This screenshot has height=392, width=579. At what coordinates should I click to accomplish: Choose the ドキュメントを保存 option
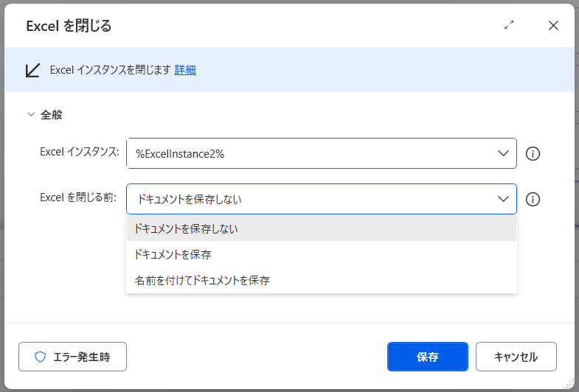point(173,255)
